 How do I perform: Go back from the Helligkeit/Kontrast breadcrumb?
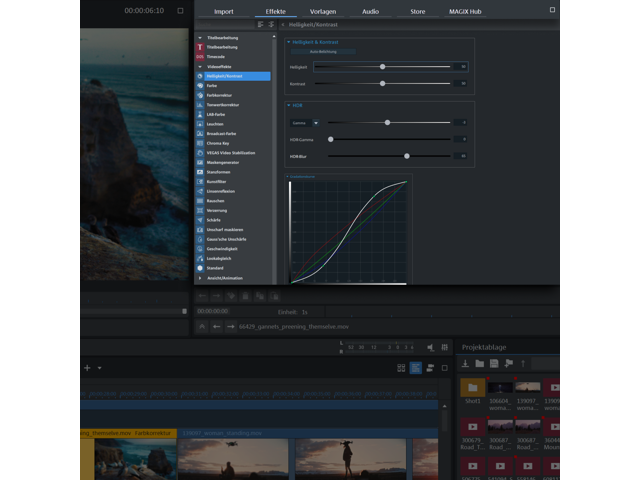[x=282, y=23]
